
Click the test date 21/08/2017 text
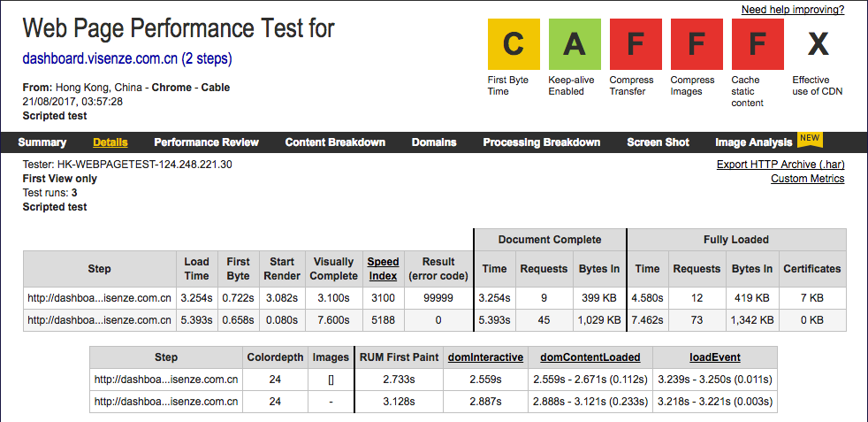[72, 102]
